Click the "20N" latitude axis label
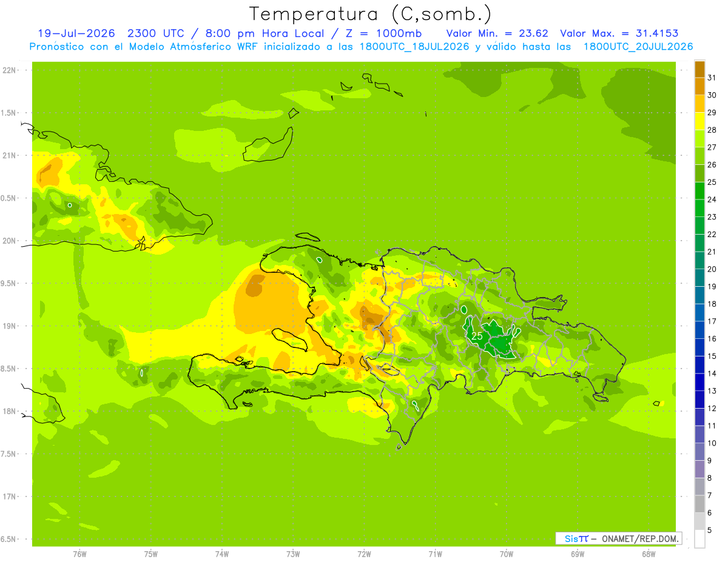This screenshot has height=562, width=728. (8, 241)
